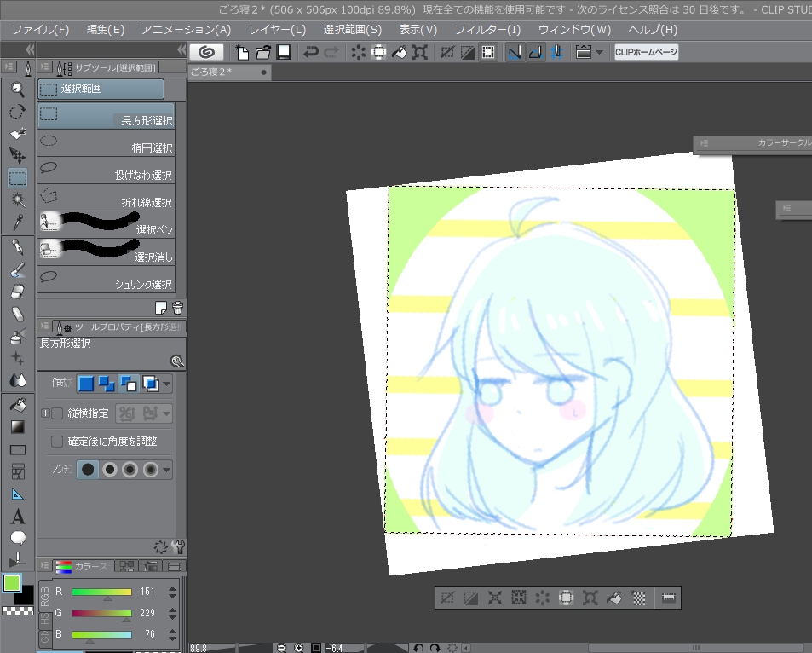The height and width of the screenshot is (653, 812).
Task: Select the Magnifier zoom tool
Action: [18, 90]
